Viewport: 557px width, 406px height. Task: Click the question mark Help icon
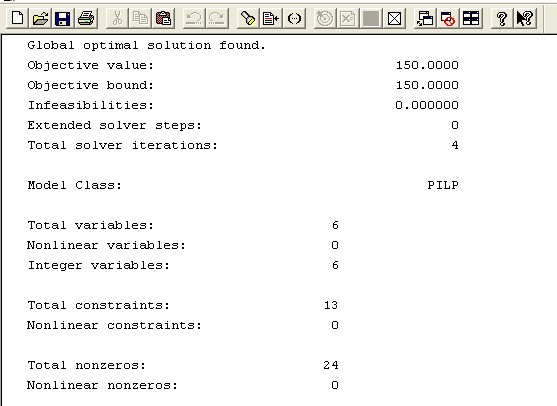[502, 18]
